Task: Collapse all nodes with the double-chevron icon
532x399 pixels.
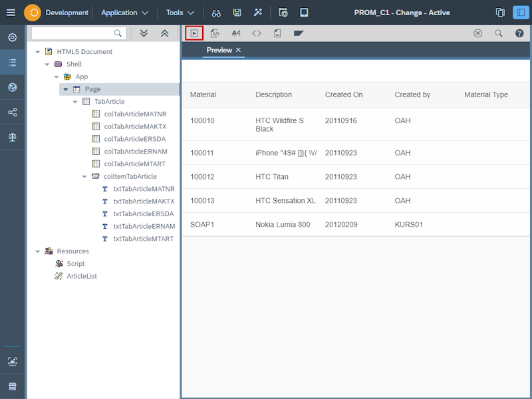Action: pos(166,33)
